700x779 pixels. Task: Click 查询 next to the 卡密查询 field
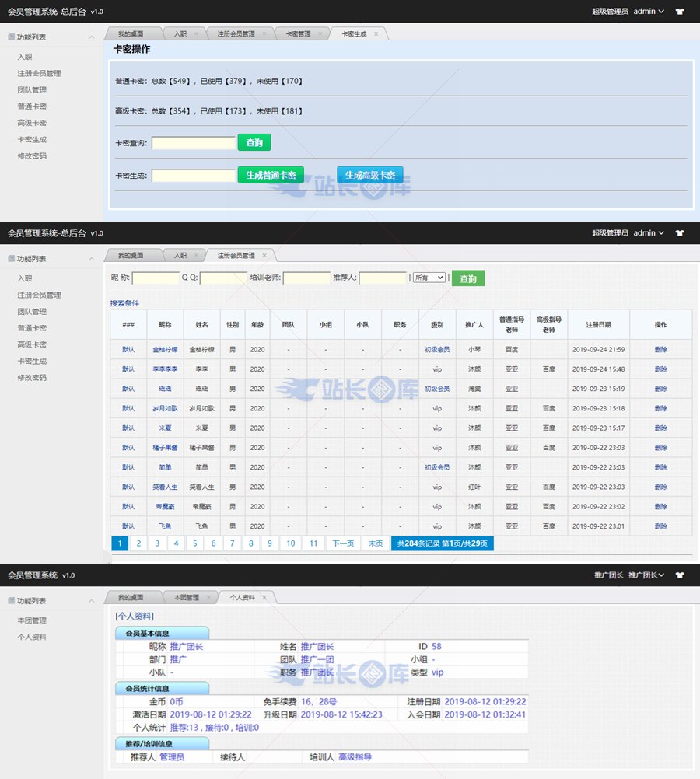point(254,142)
